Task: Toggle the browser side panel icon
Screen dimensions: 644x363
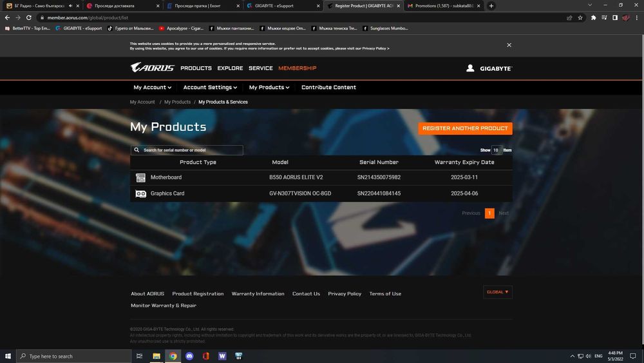Action: point(615,17)
